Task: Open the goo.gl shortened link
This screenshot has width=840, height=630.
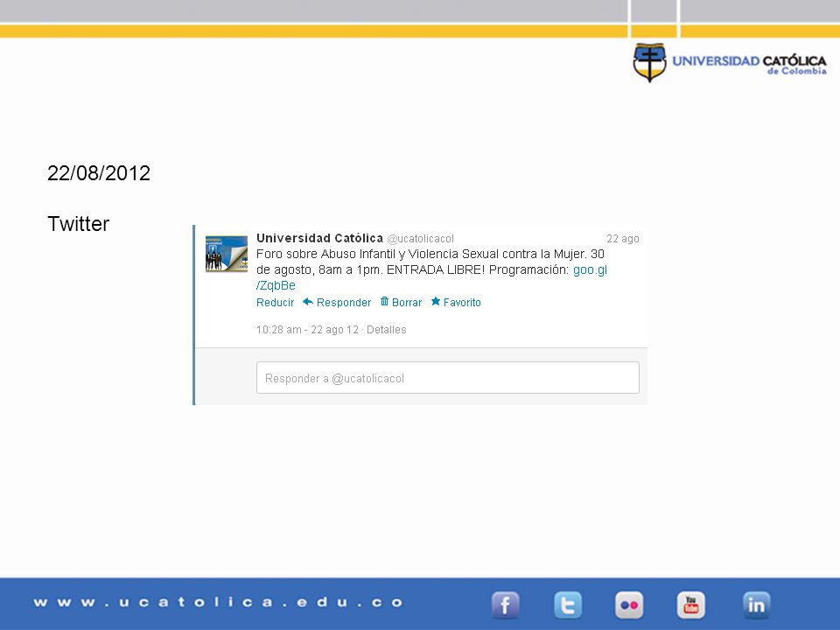Action: pyautogui.click(x=590, y=269)
